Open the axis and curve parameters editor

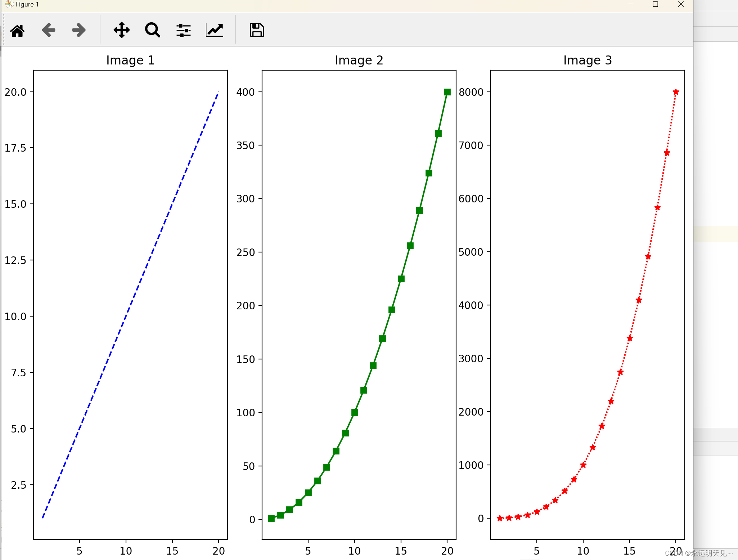(214, 30)
